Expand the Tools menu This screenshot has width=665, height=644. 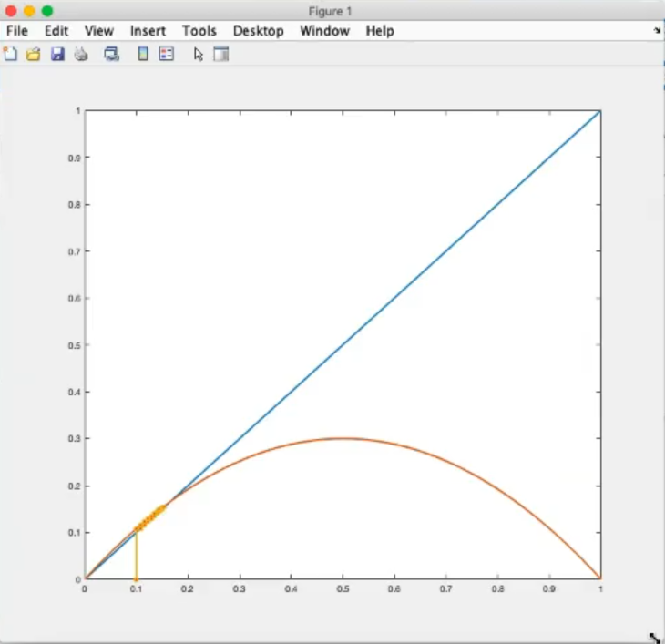click(x=199, y=31)
